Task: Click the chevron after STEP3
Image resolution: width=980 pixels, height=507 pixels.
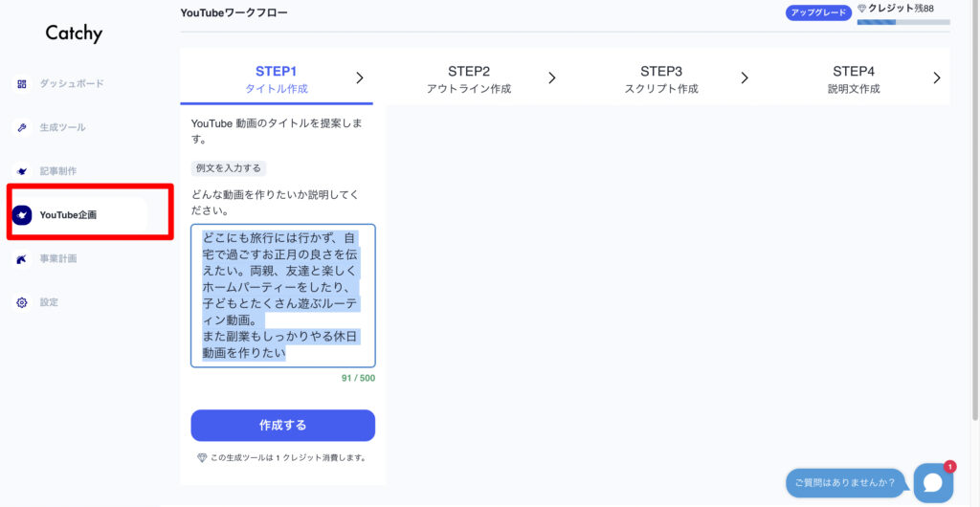Action: pyautogui.click(x=745, y=78)
